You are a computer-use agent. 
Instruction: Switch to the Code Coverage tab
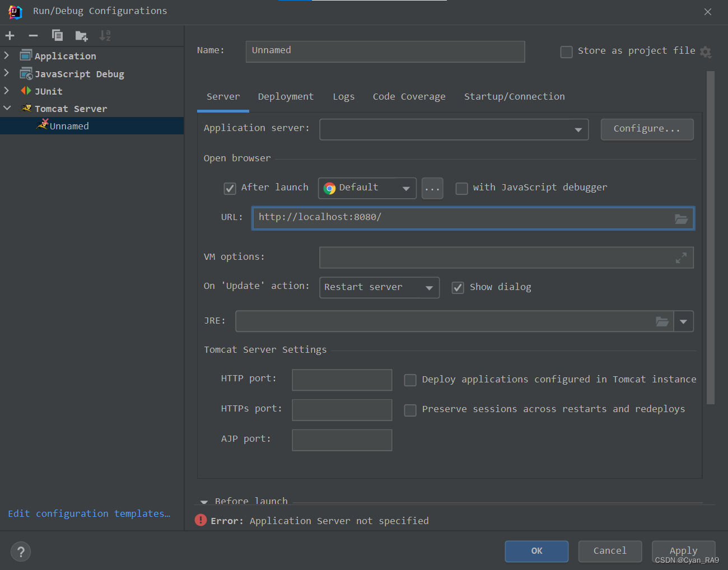click(409, 97)
